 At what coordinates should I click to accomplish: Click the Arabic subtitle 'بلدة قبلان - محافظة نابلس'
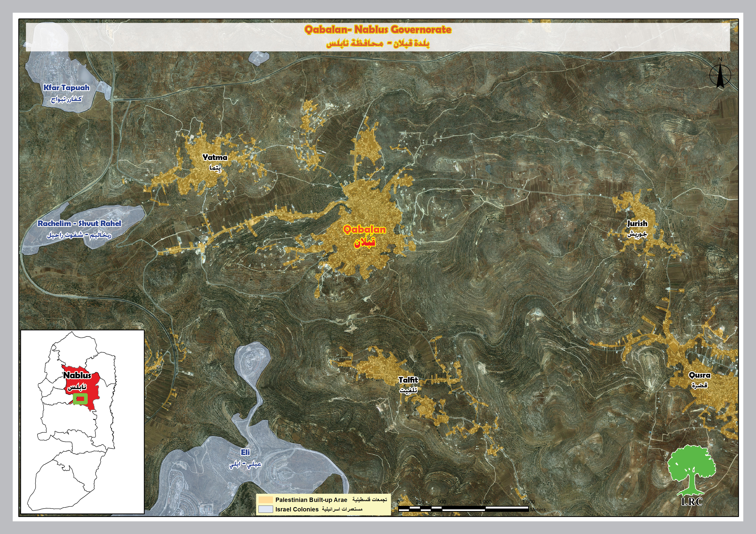pos(378,43)
